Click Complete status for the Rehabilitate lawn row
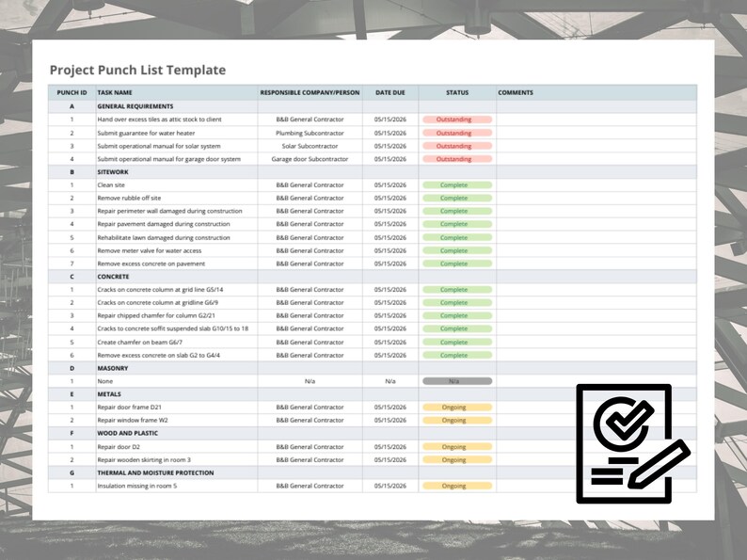747x560 pixels. [457, 237]
